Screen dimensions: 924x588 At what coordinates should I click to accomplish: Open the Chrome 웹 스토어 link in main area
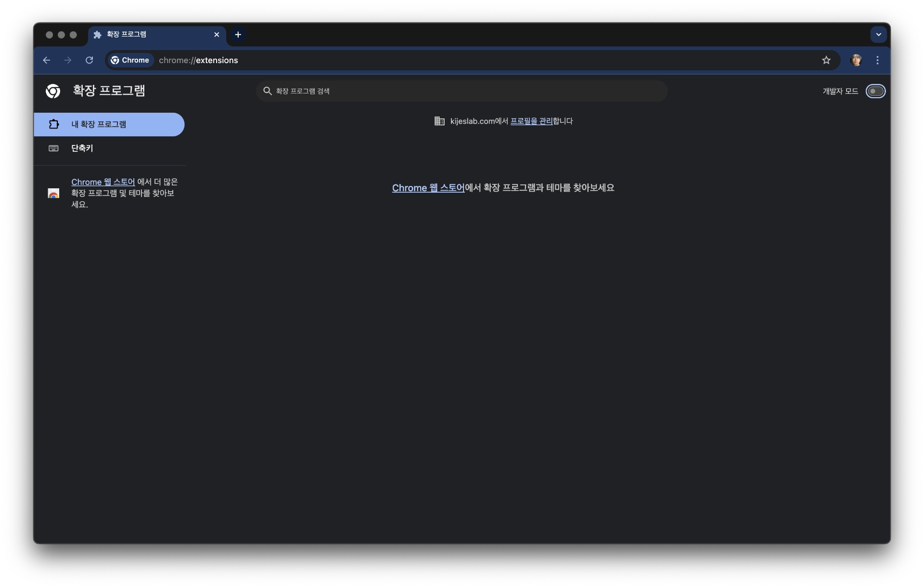pyautogui.click(x=427, y=188)
